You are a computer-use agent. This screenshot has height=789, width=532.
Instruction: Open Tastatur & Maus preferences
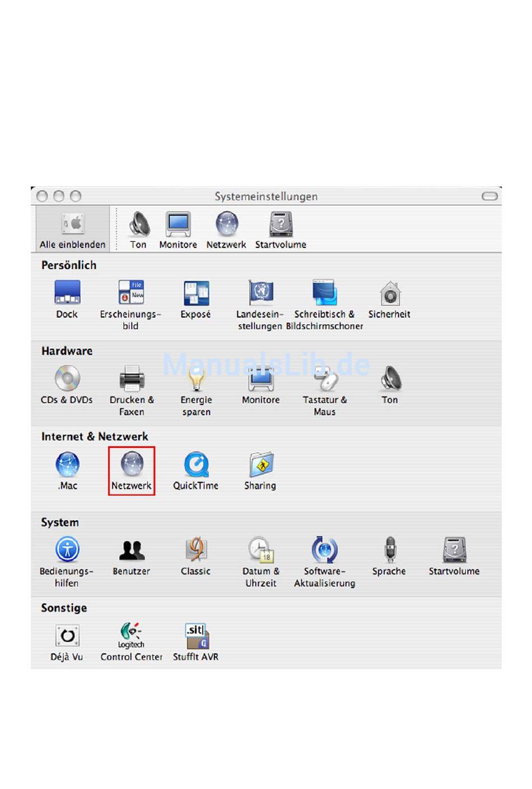click(325, 391)
